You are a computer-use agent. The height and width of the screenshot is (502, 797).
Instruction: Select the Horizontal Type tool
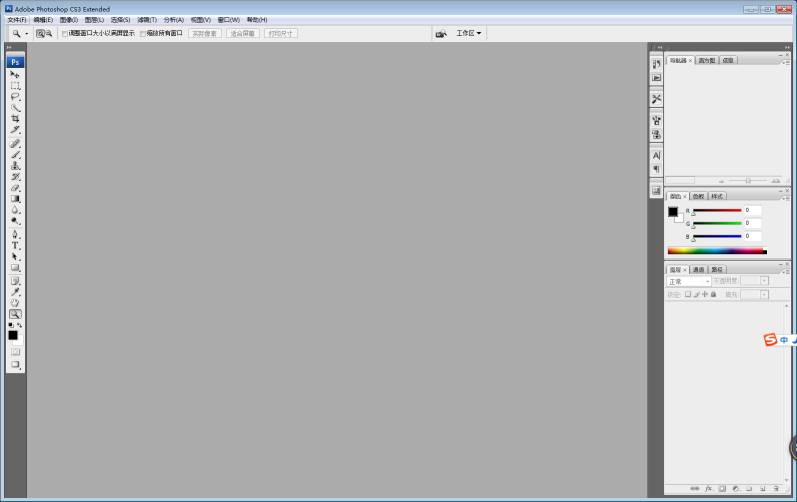coord(15,245)
